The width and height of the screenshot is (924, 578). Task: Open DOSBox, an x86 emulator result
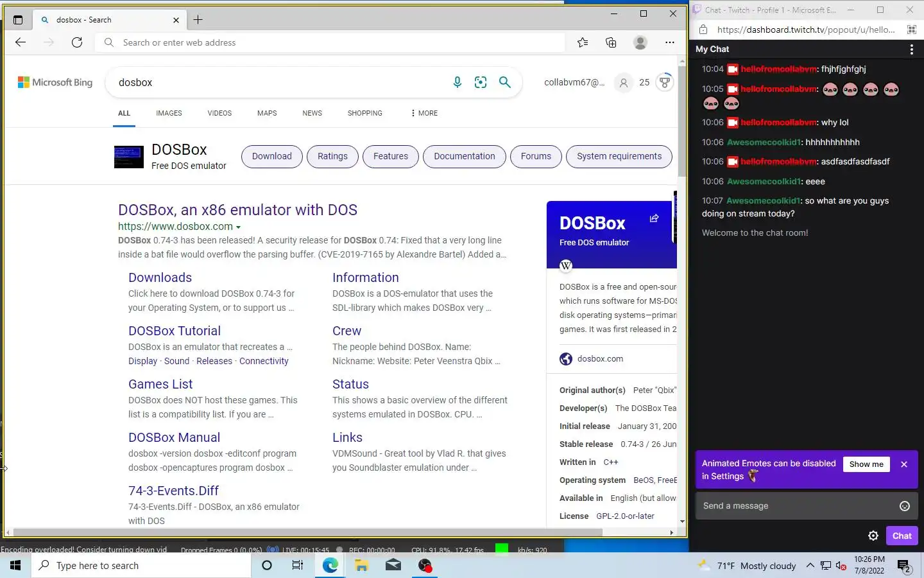coord(237,210)
